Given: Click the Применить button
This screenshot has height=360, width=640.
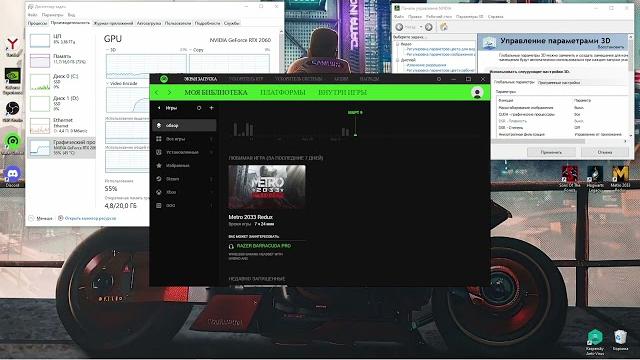Looking at the screenshot, I should (551, 152).
